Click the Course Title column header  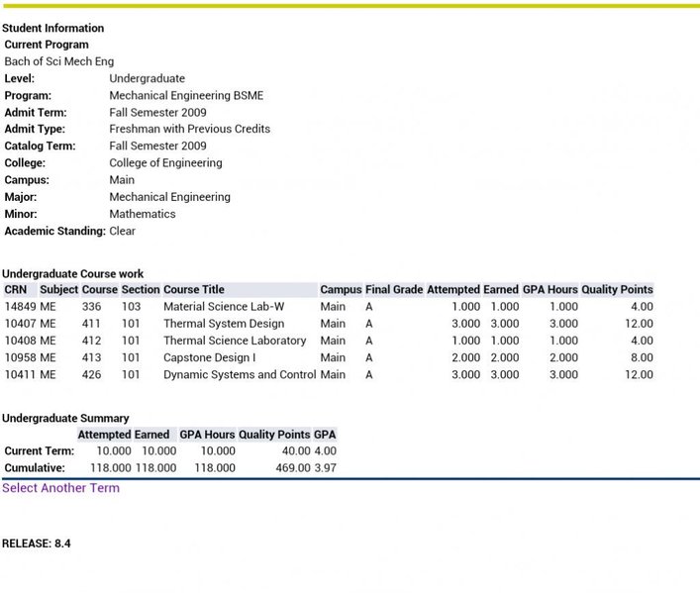tap(194, 289)
